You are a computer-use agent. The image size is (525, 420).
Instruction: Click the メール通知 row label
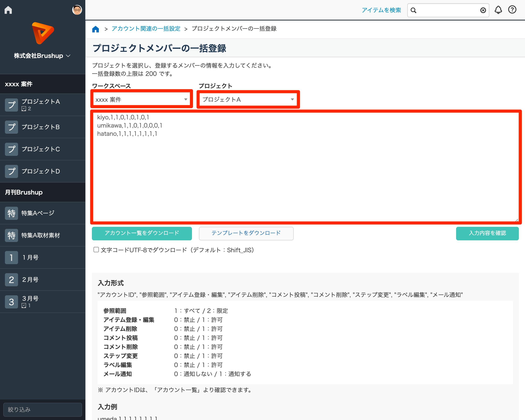click(x=118, y=374)
